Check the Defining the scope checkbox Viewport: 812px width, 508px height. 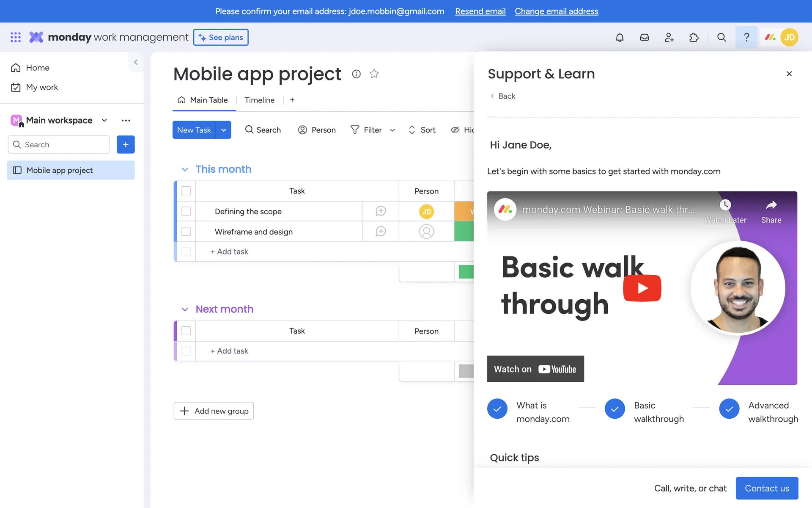(186, 211)
